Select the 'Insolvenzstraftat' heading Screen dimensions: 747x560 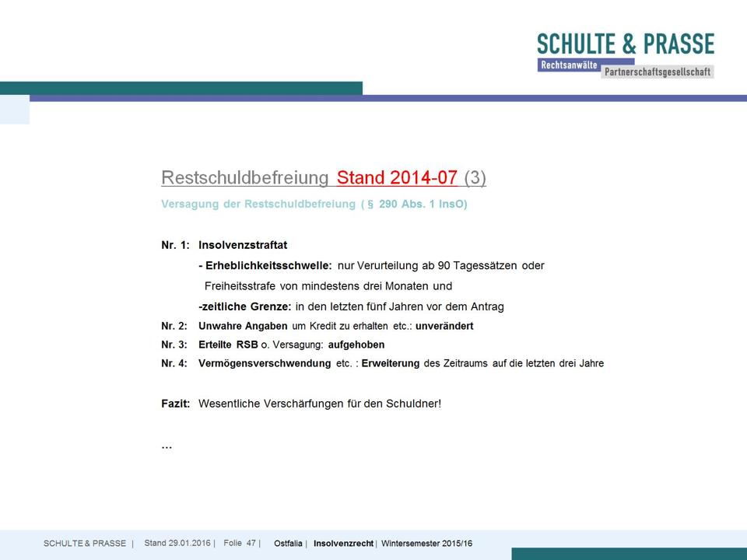point(243,245)
